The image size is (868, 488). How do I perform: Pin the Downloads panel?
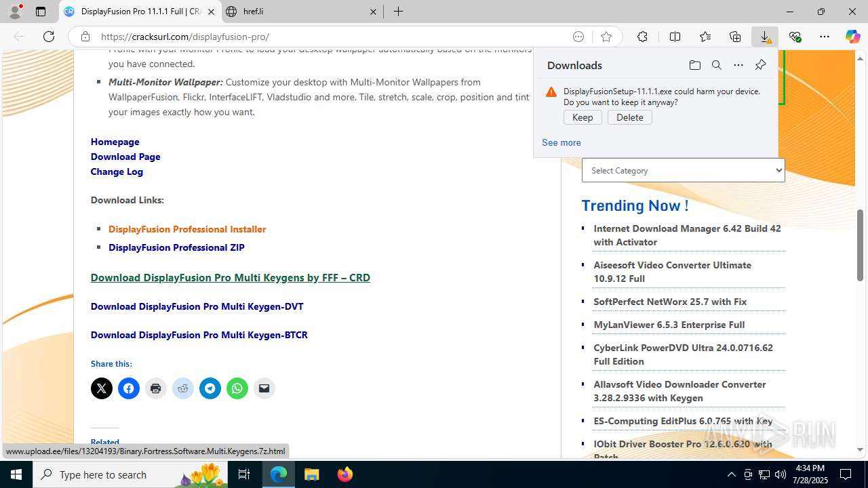pyautogui.click(x=760, y=65)
